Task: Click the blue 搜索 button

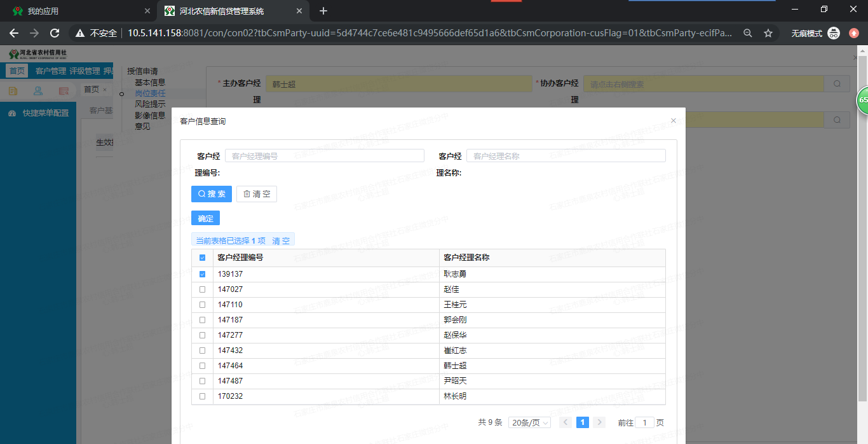Action: click(x=212, y=194)
